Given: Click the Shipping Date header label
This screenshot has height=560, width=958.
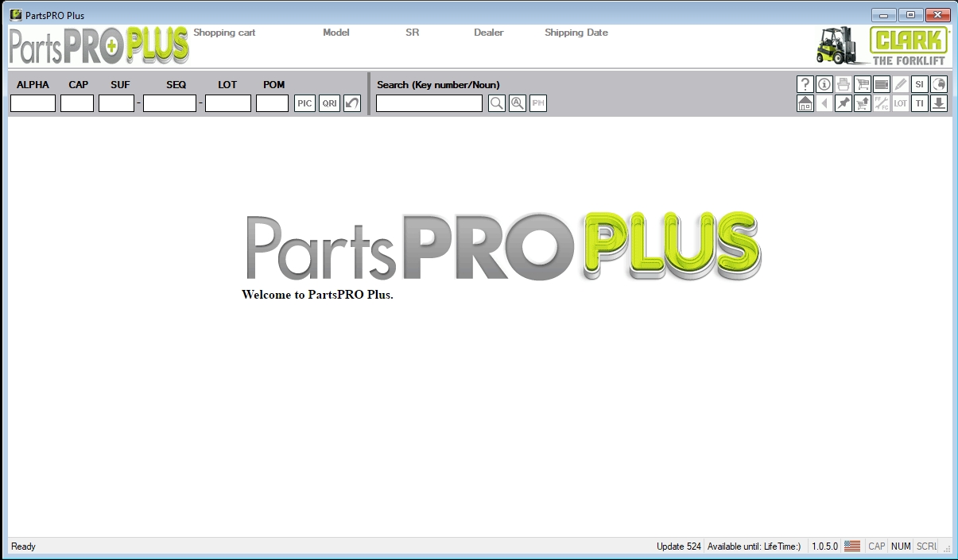Looking at the screenshot, I should click(576, 33).
